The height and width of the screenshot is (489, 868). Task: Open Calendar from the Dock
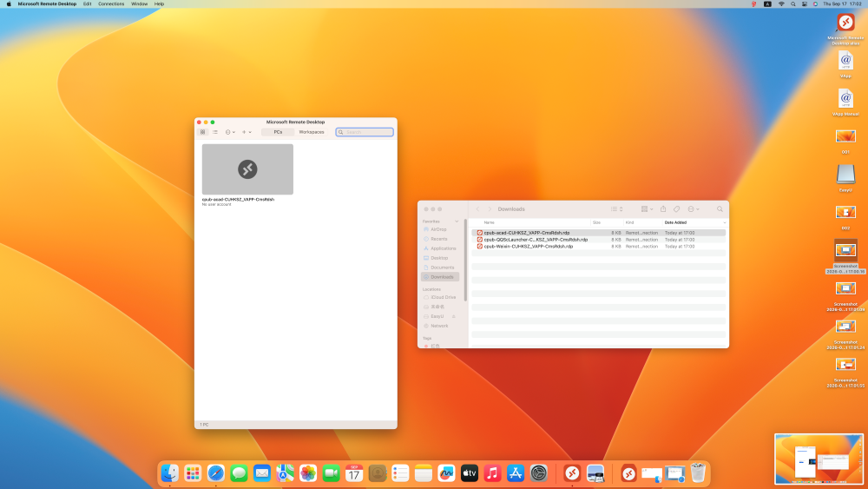pyautogui.click(x=354, y=473)
